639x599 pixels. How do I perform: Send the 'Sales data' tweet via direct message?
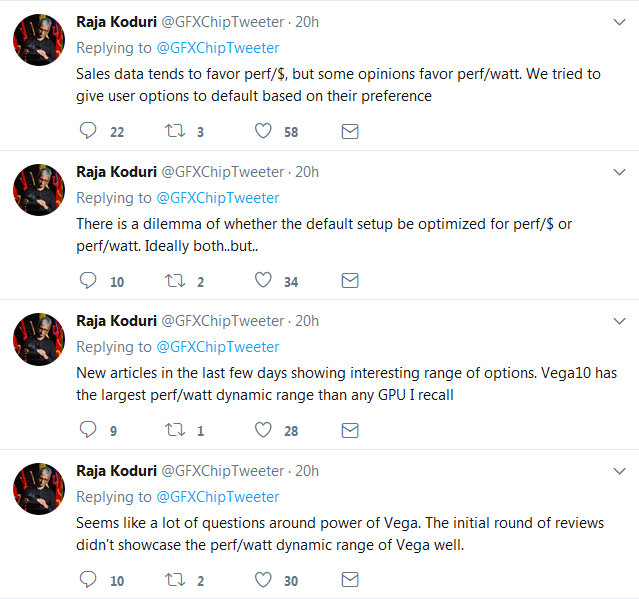click(x=350, y=131)
